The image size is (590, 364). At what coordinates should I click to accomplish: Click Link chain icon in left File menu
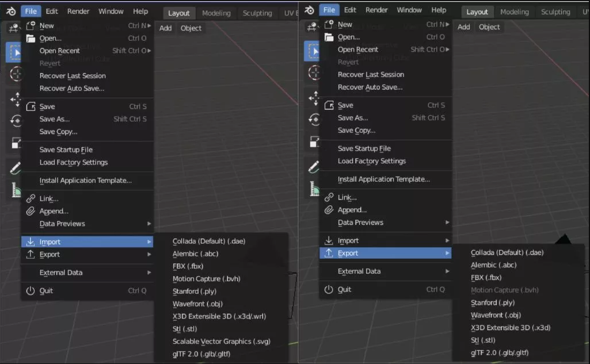pyautogui.click(x=31, y=198)
